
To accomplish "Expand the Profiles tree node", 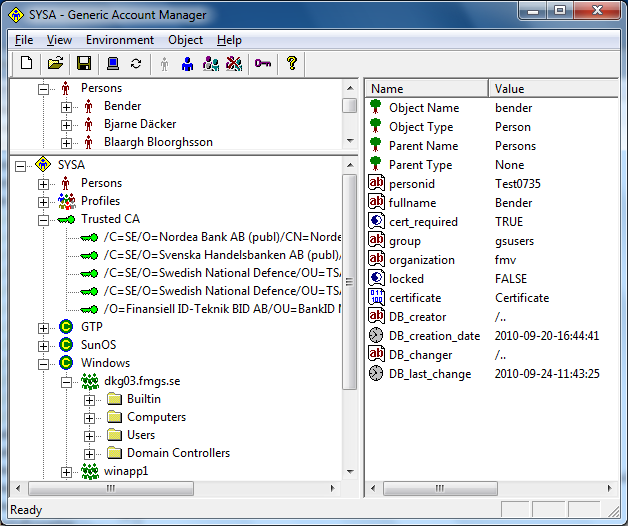I will click(x=44, y=201).
